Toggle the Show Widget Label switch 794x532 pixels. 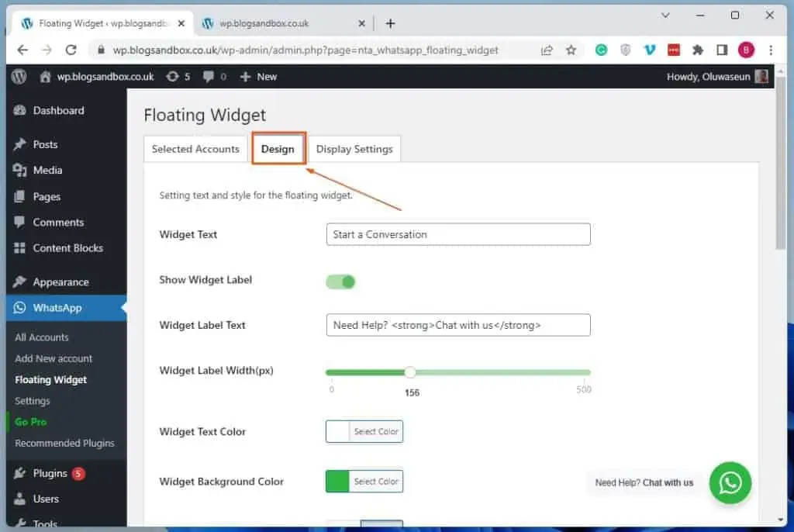tap(340, 282)
